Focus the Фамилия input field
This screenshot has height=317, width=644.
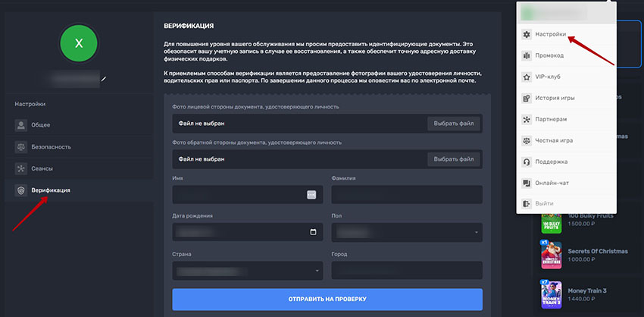pos(407,194)
